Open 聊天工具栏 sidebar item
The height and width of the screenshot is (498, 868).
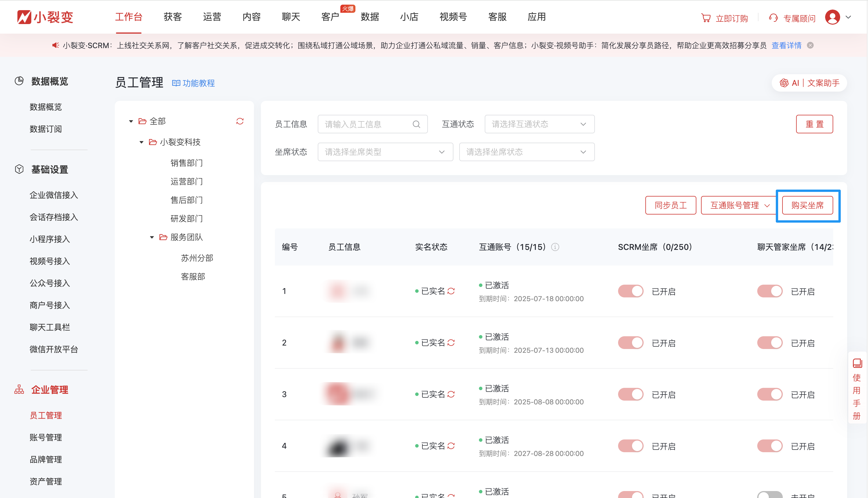[50, 327]
